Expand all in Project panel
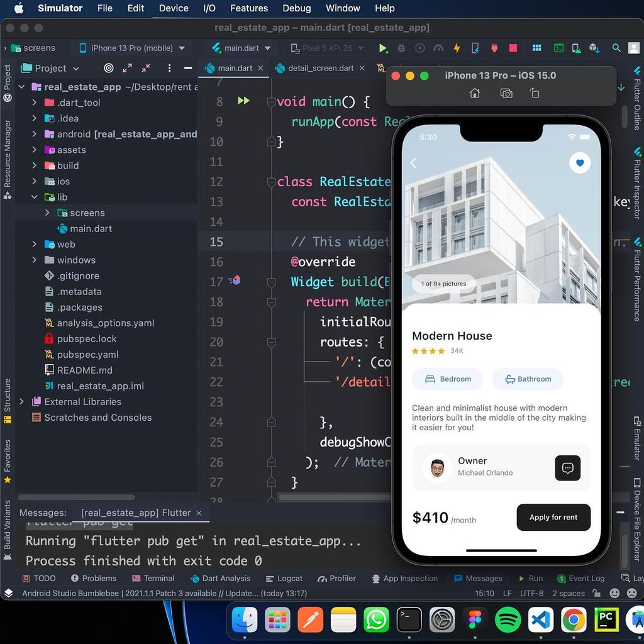The height and width of the screenshot is (644, 644). pyautogui.click(x=127, y=68)
